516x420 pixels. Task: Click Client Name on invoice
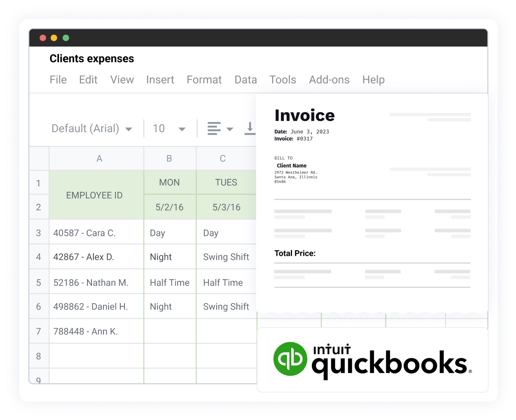tap(292, 166)
